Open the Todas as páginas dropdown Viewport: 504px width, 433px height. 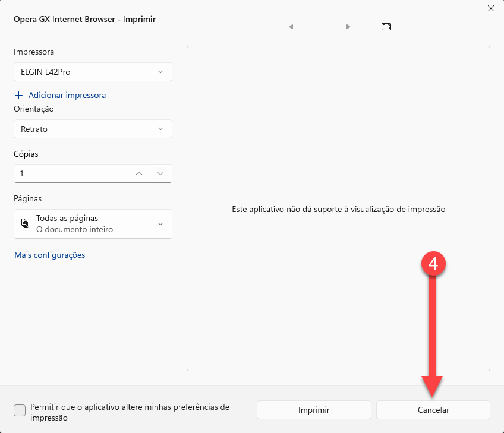tap(93, 224)
